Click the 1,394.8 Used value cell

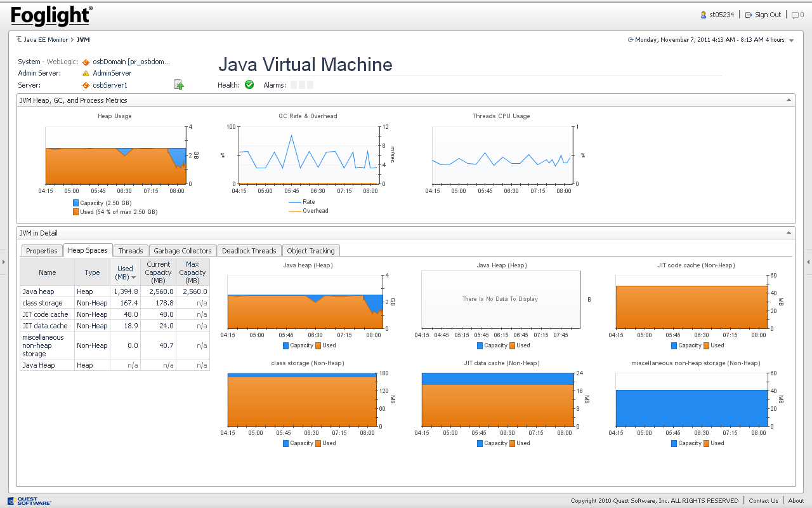(x=126, y=291)
